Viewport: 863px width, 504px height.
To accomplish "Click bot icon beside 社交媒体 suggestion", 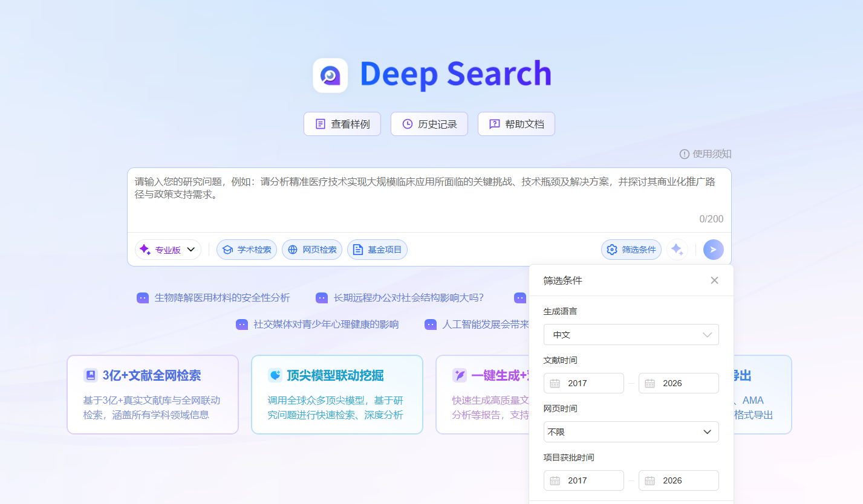I will (x=242, y=325).
